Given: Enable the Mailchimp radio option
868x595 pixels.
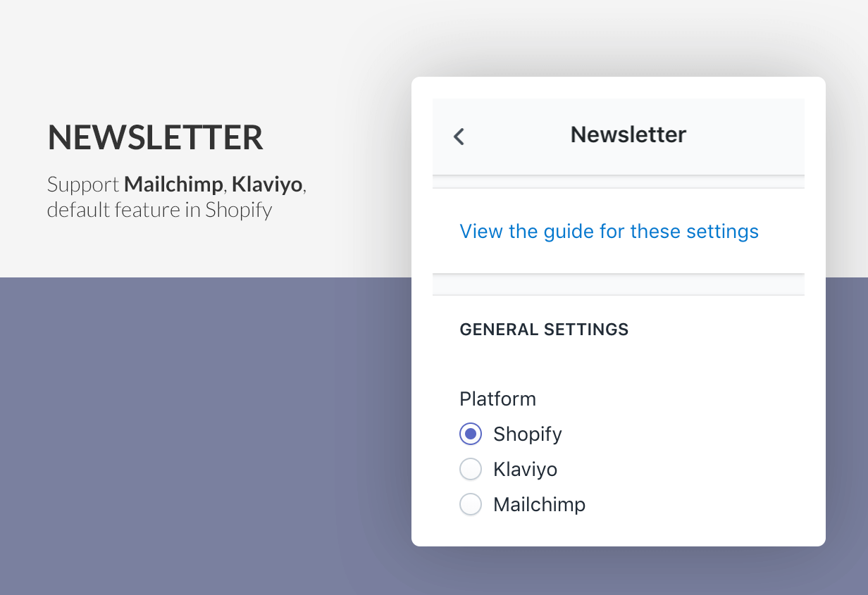Looking at the screenshot, I should (471, 504).
